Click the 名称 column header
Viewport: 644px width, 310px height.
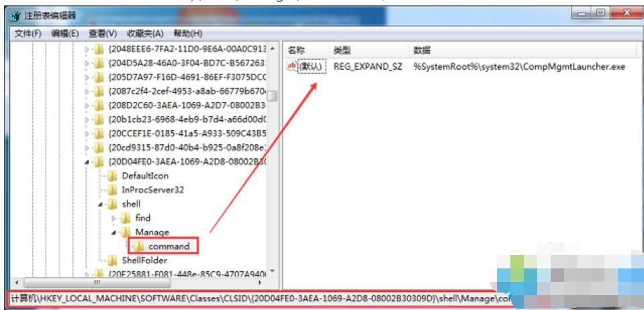(297, 50)
